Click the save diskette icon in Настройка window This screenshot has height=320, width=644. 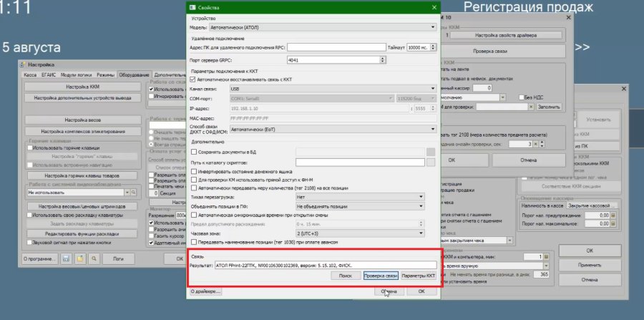(65, 259)
